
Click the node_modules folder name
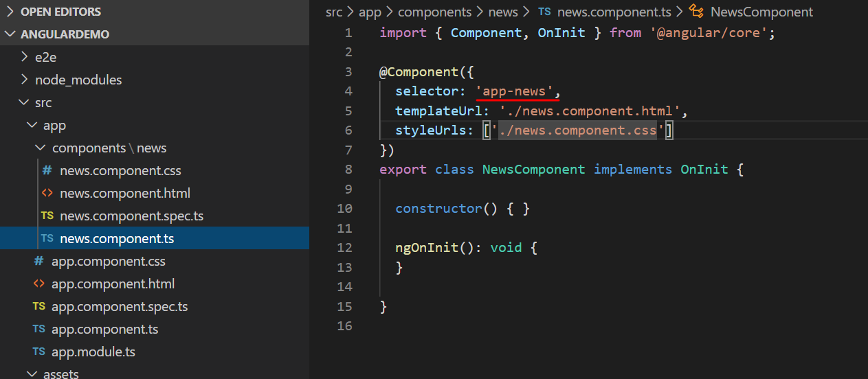coord(78,80)
